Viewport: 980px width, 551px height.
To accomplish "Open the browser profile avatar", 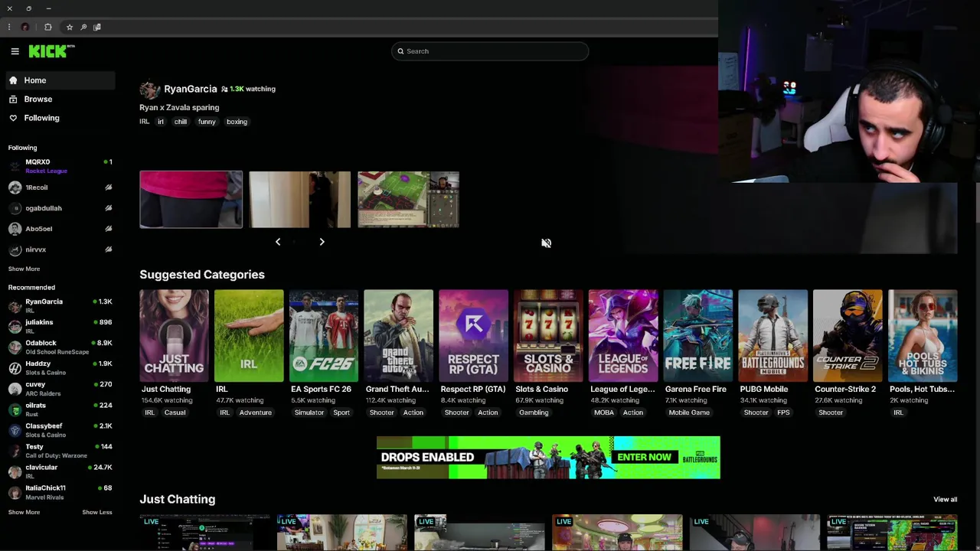I will 25,28.
